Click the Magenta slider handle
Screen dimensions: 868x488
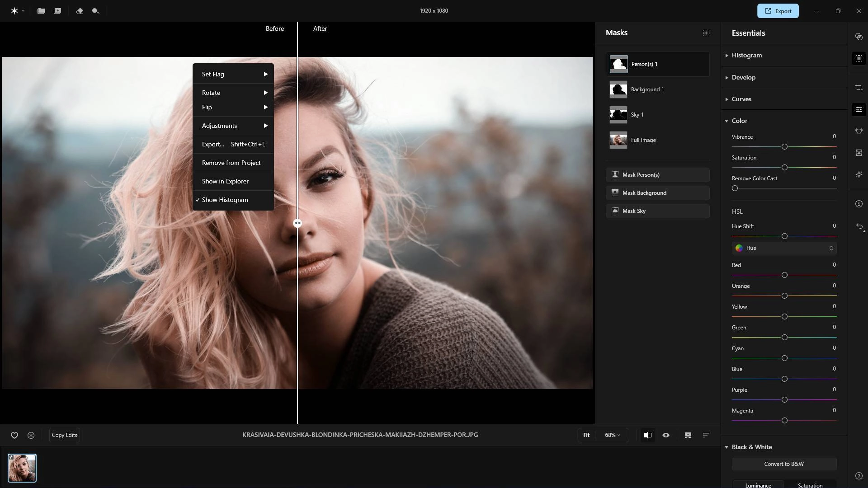[x=784, y=421]
